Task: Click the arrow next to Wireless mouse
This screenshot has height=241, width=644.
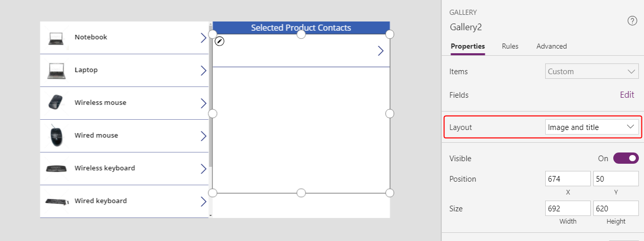Action: click(203, 103)
